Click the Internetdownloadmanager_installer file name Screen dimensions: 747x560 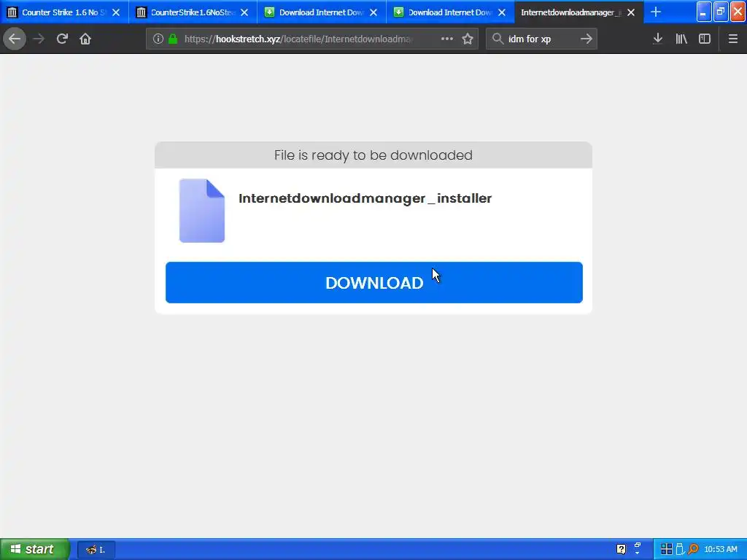pos(365,198)
